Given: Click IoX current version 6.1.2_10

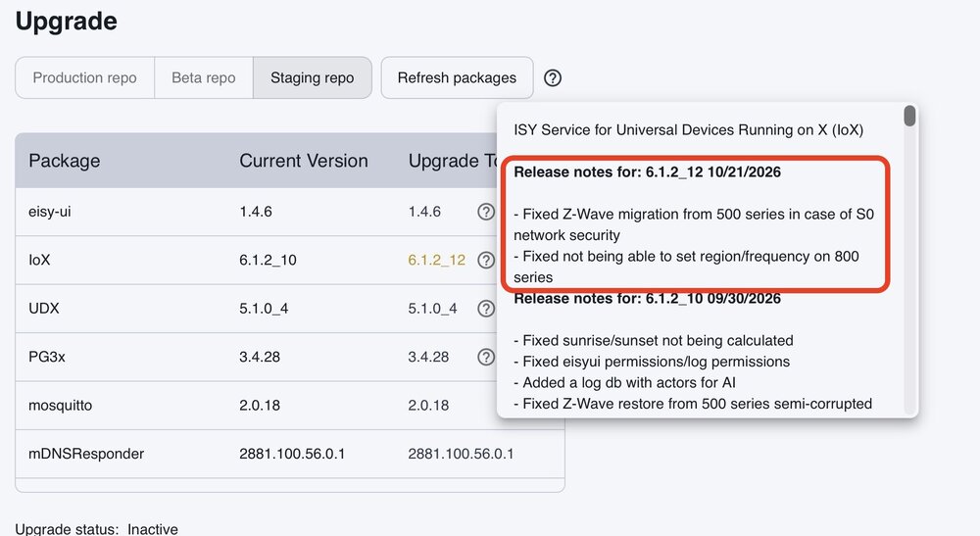Looking at the screenshot, I should point(269,260).
